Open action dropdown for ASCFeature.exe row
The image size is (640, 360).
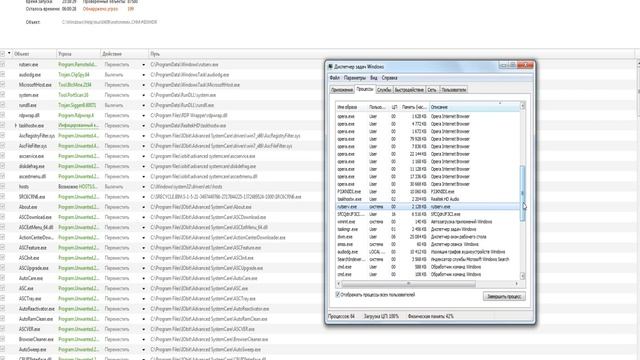[x=143, y=248]
